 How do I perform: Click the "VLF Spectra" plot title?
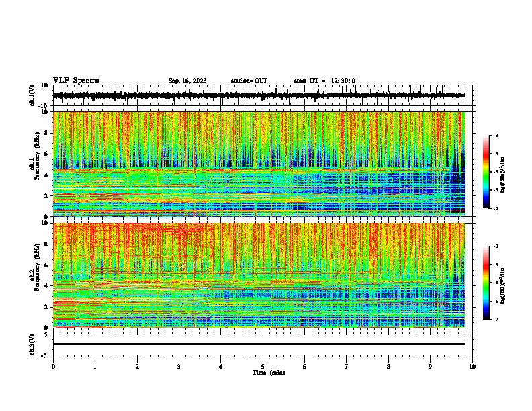coord(76,81)
